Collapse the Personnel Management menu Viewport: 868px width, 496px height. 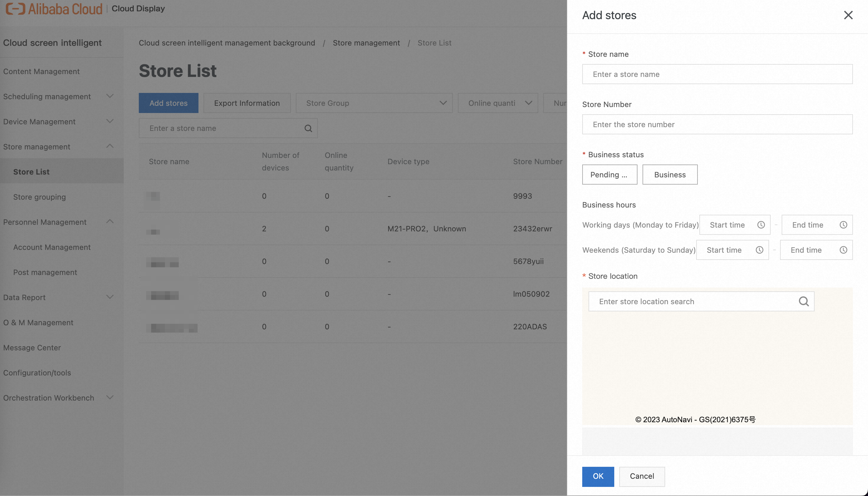click(x=110, y=222)
